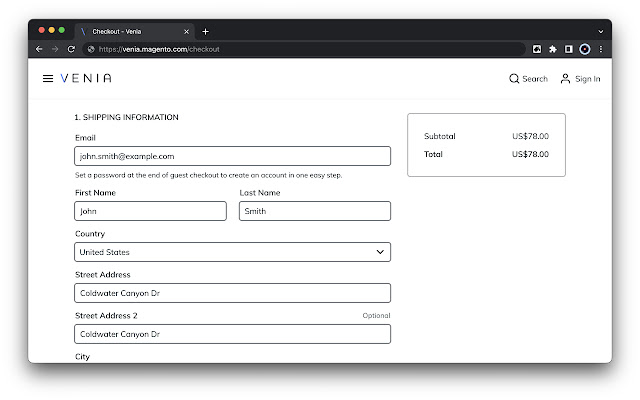Viewport: 640px width, 400px height.
Task: Reload the checkout page
Action: point(71,48)
